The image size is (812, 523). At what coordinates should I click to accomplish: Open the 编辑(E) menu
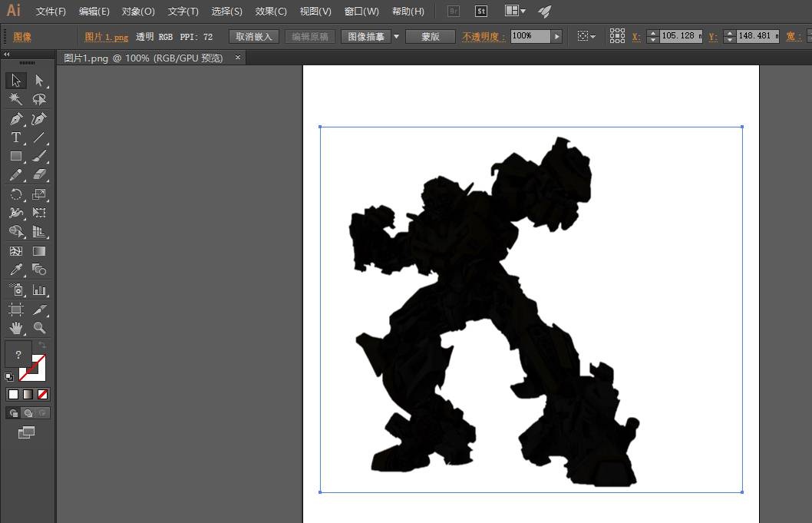coord(94,12)
